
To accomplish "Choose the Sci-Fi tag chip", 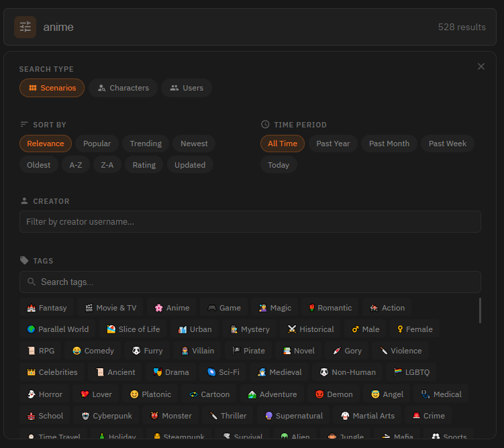I will pyautogui.click(x=223, y=372).
